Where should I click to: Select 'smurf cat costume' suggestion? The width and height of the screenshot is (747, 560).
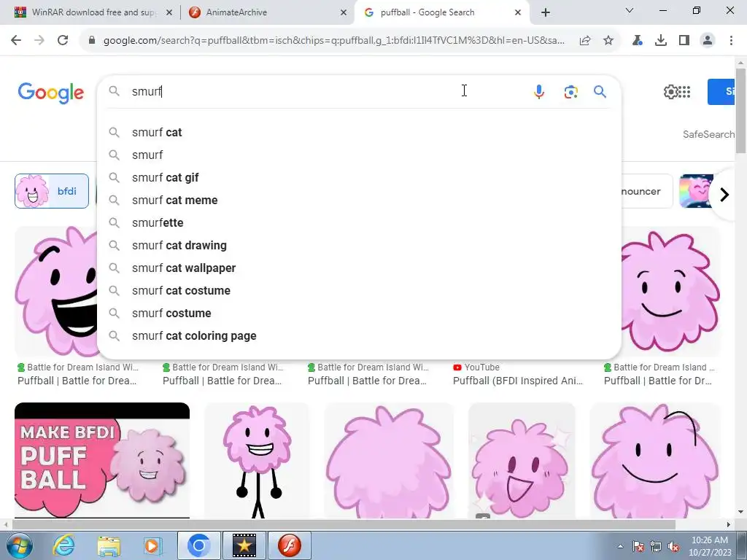click(x=359, y=290)
